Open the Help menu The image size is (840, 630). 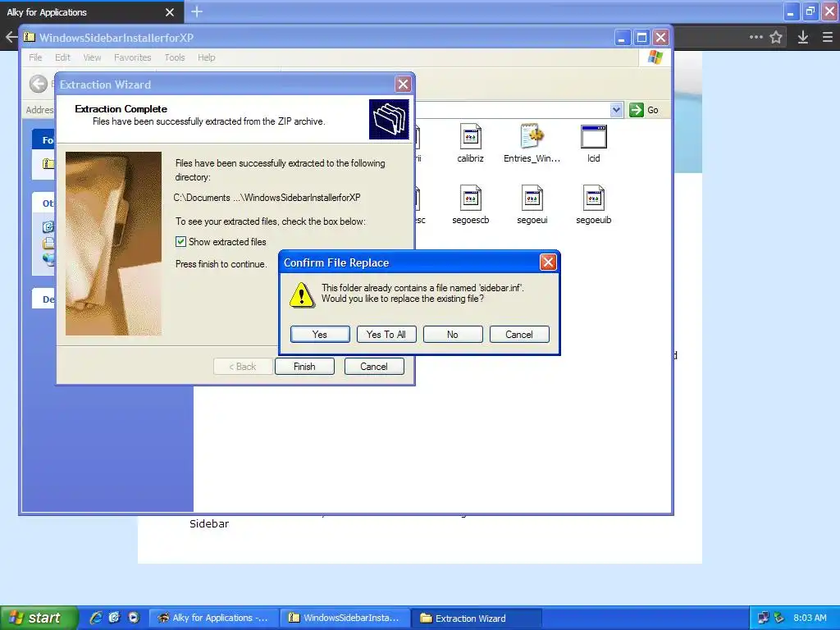(x=206, y=57)
